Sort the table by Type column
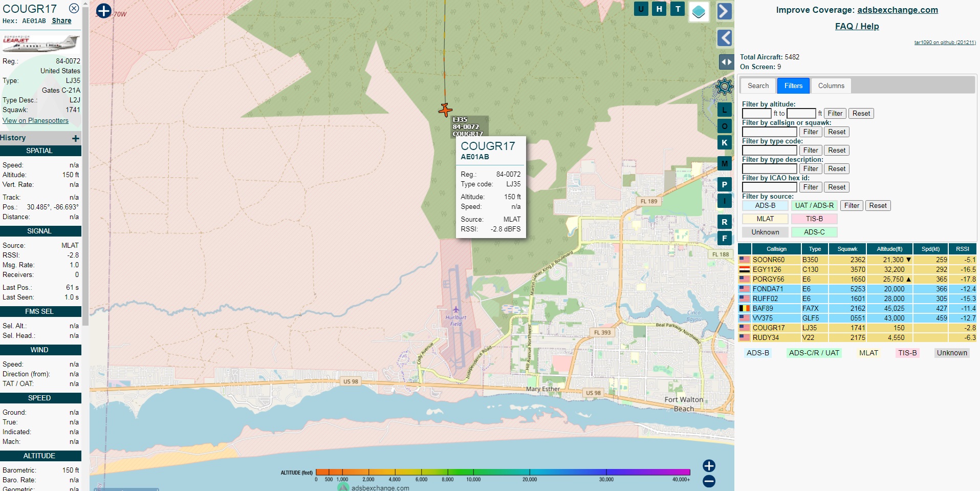980x491 pixels. (x=815, y=249)
